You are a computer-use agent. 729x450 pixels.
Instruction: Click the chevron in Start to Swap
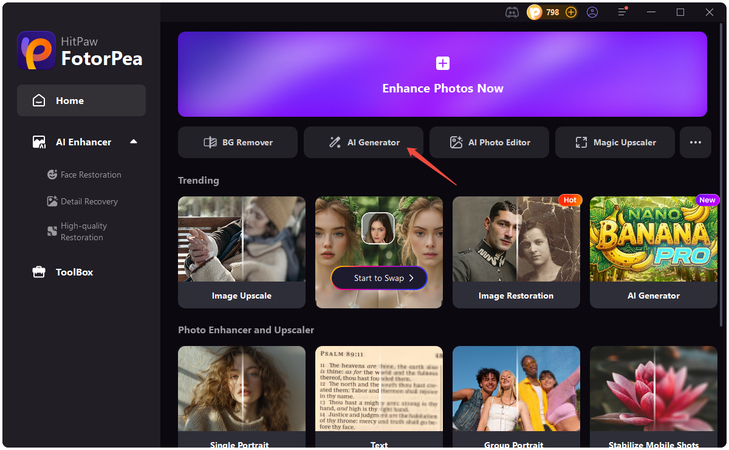(411, 278)
